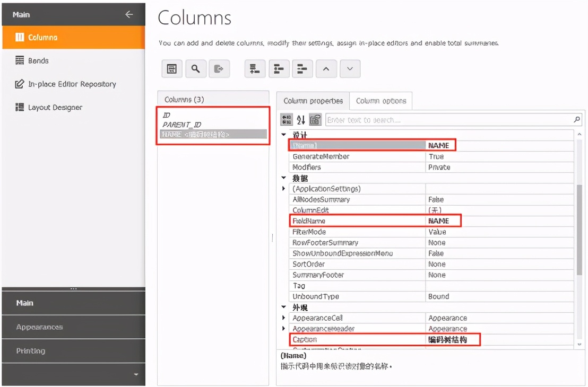Click the navigation overflow dropdown arrow

[x=136, y=374]
